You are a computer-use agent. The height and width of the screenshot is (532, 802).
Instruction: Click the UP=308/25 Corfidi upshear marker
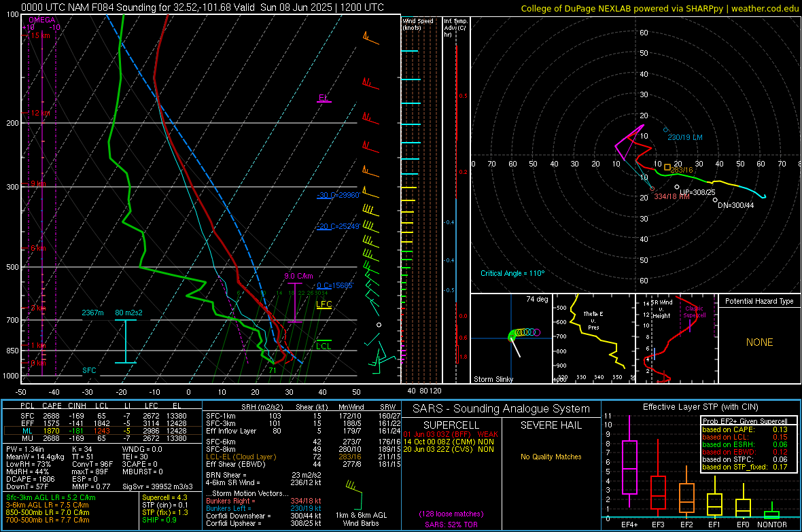click(x=677, y=188)
